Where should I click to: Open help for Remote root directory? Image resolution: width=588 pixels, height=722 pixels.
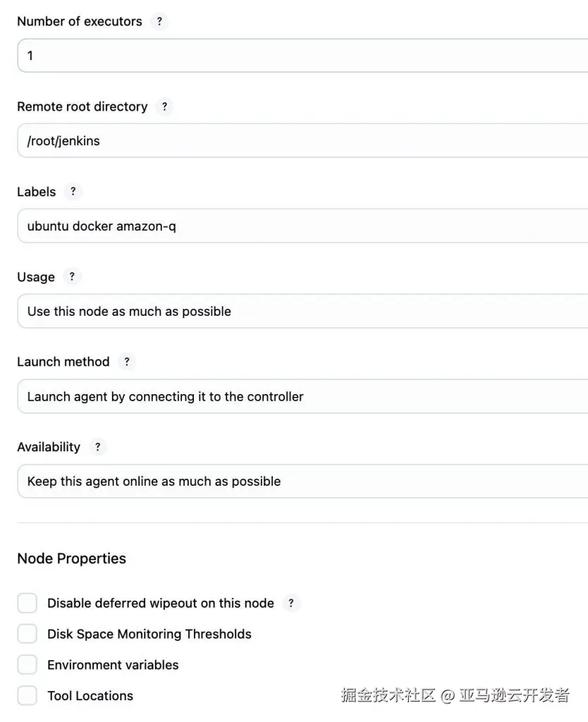(x=164, y=106)
